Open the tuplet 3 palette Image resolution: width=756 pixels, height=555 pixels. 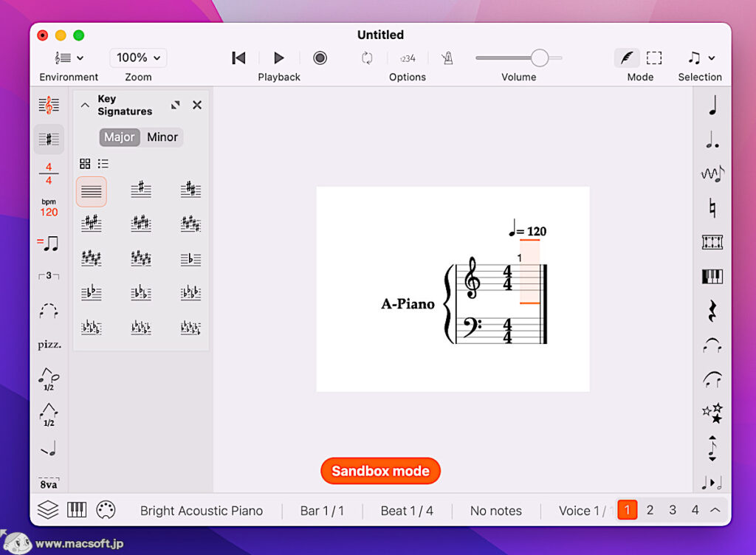click(49, 276)
